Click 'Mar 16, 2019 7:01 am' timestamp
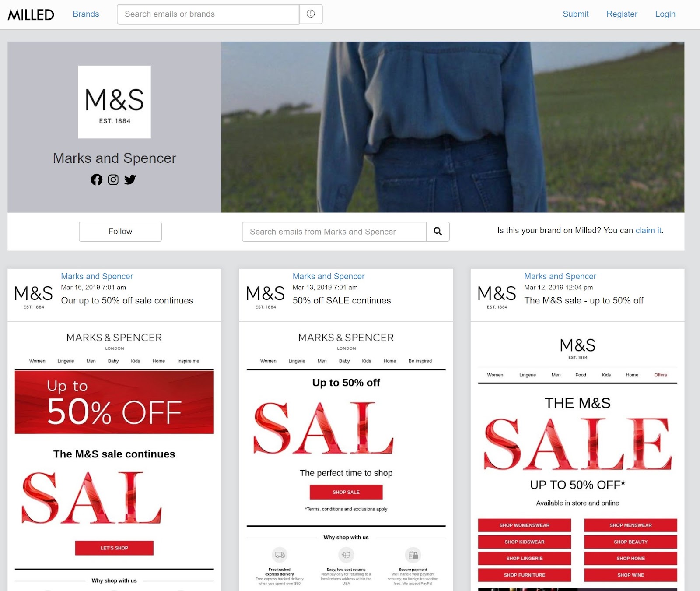Screen dimensions: 700x591 [x=93, y=287]
